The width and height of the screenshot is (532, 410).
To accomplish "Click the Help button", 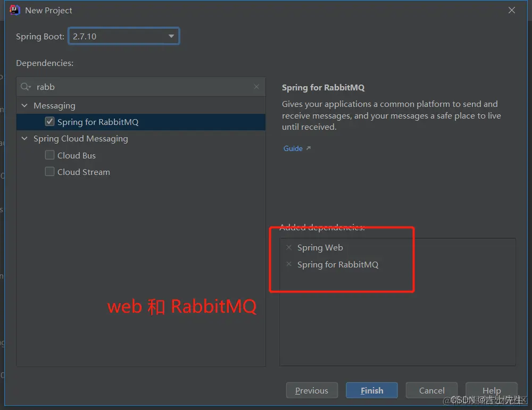I will coord(492,390).
